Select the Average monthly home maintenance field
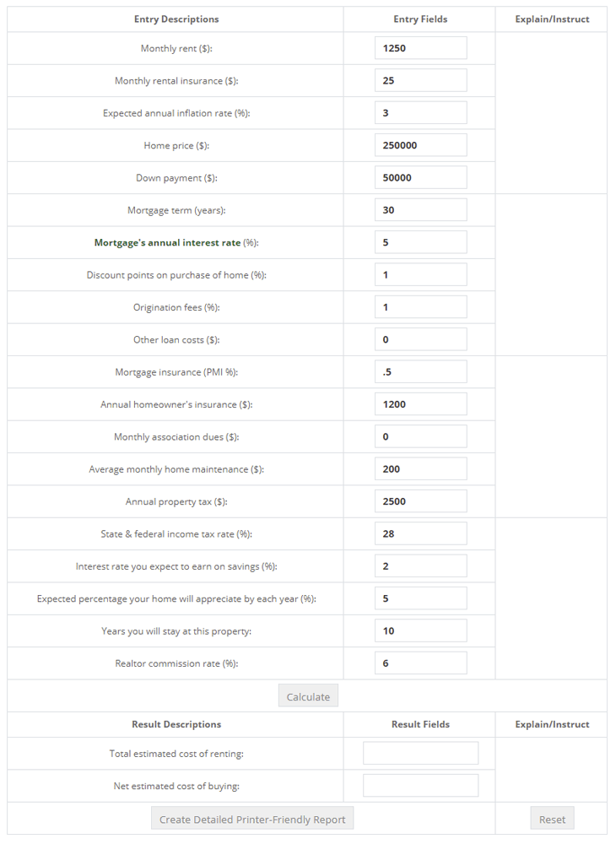616x844 pixels. (420, 468)
